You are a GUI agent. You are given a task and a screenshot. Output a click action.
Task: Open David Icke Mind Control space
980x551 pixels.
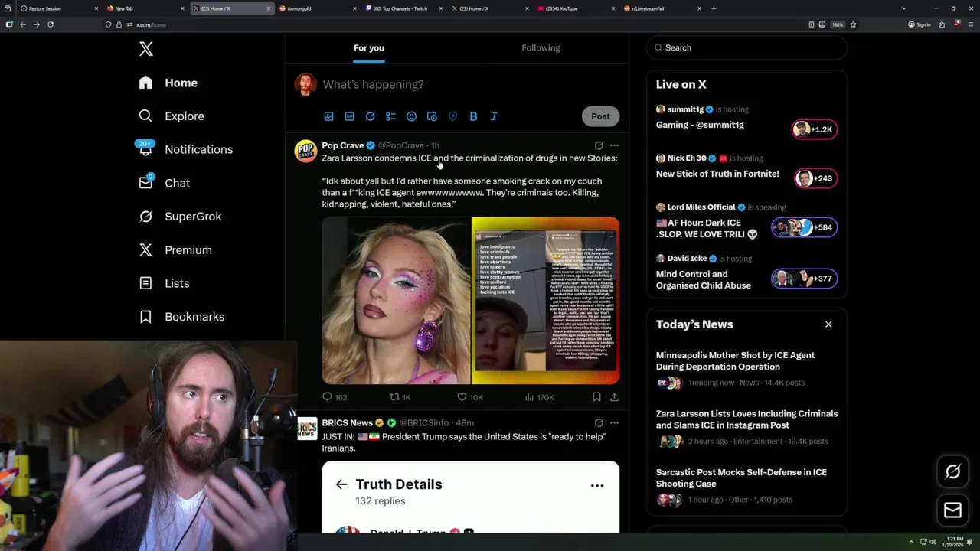703,279
